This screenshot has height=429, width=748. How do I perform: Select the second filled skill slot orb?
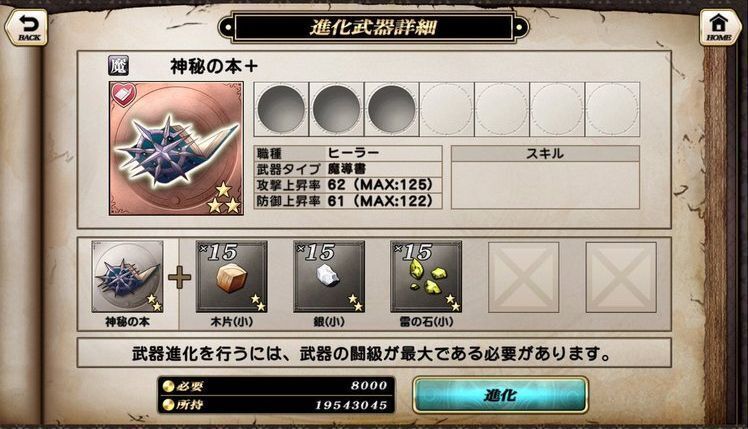coord(336,109)
